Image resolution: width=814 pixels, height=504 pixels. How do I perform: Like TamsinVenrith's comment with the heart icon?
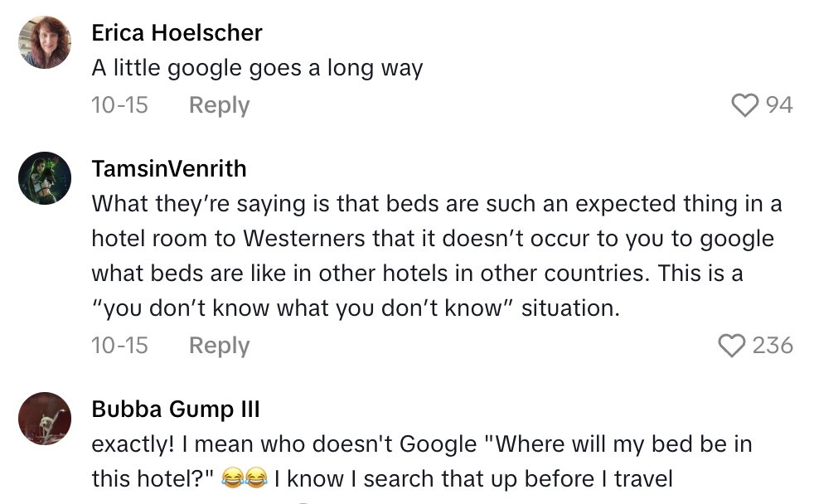[733, 346]
